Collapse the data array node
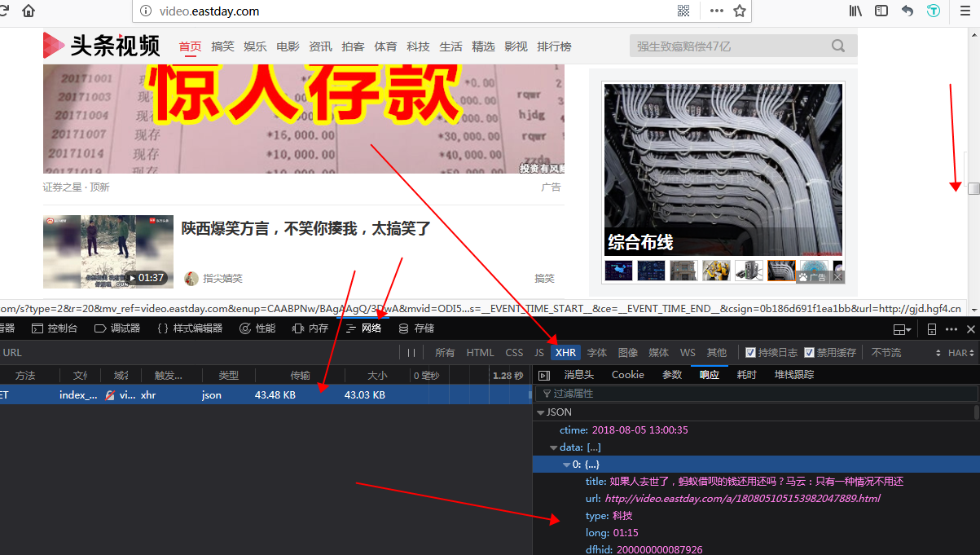This screenshot has width=980, height=555. pyautogui.click(x=553, y=447)
